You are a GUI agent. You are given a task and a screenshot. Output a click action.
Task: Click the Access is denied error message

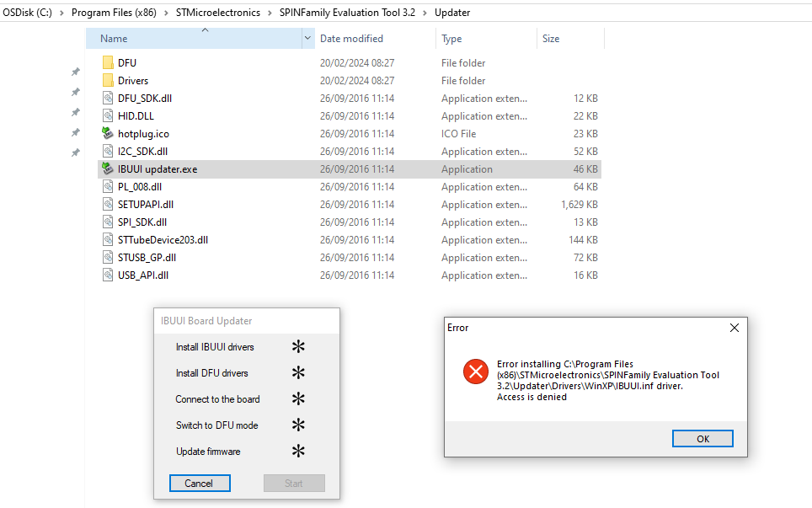coord(532,397)
